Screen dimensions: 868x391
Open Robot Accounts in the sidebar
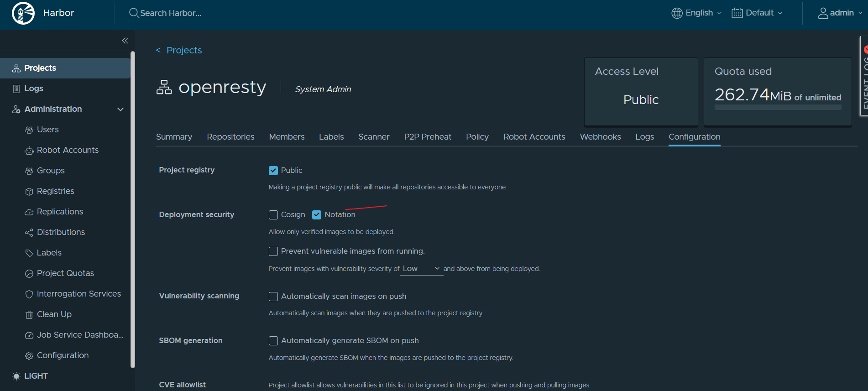pyautogui.click(x=68, y=150)
